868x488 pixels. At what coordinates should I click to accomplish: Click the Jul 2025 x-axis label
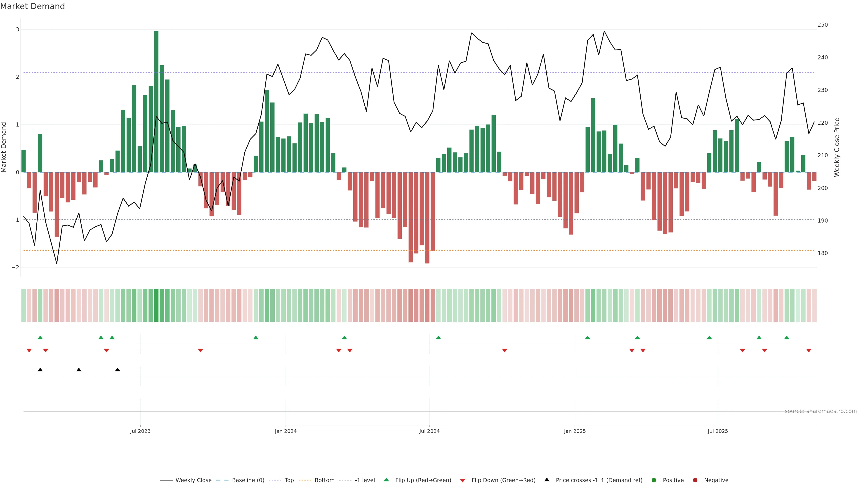click(x=717, y=431)
